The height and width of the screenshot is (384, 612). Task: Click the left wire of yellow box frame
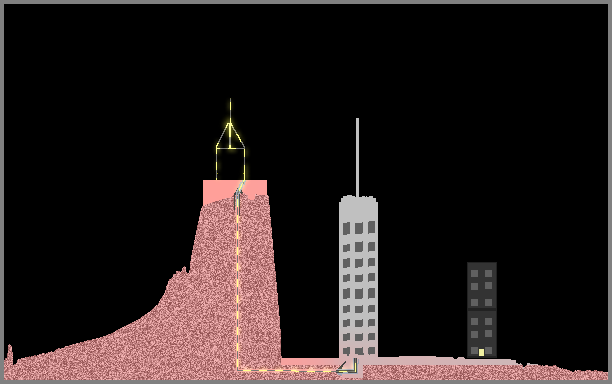[217, 164]
